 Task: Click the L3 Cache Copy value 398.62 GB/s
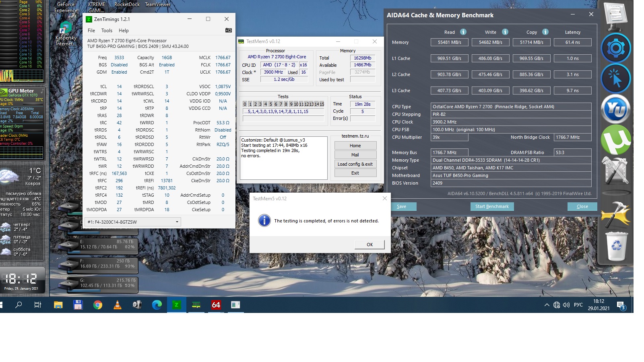click(x=531, y=90)
